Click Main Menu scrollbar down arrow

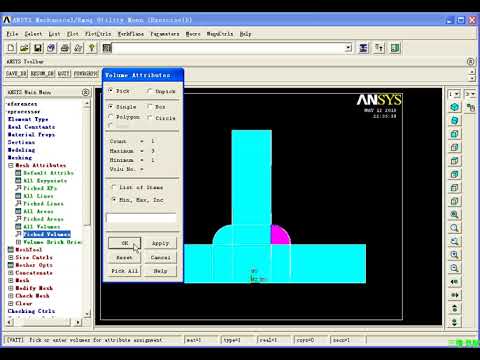pos(86,314)
